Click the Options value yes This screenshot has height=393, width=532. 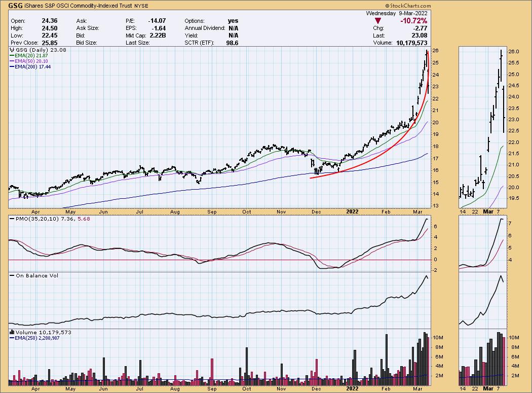[x=233, y=21]
